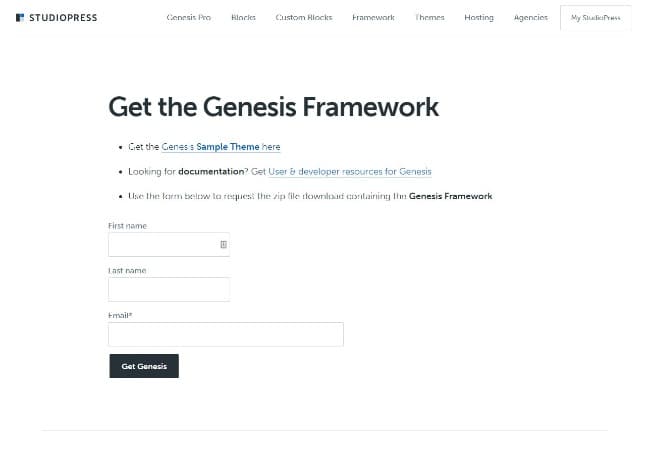Focus the First name input field
This screenshot has width=650, height=468.
click(x=169, y=244)
